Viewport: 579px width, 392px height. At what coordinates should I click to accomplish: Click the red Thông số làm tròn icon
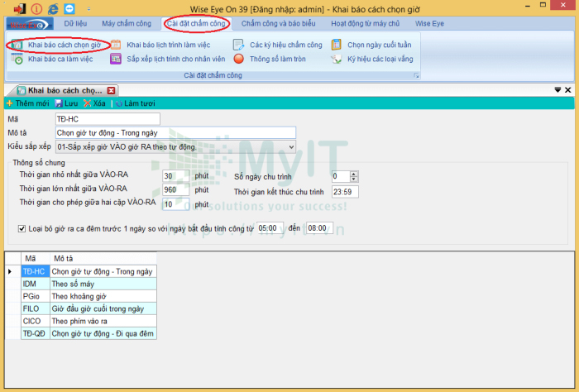point(238,59)
